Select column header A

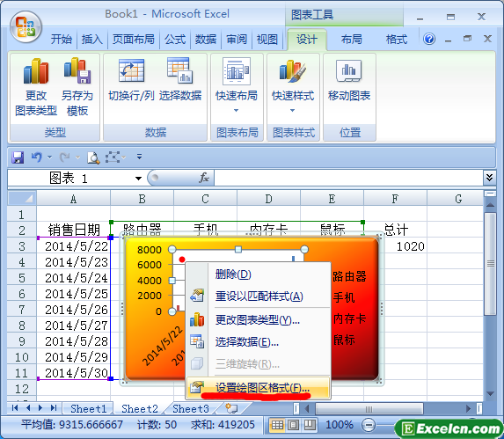click(x=73, y=199)
